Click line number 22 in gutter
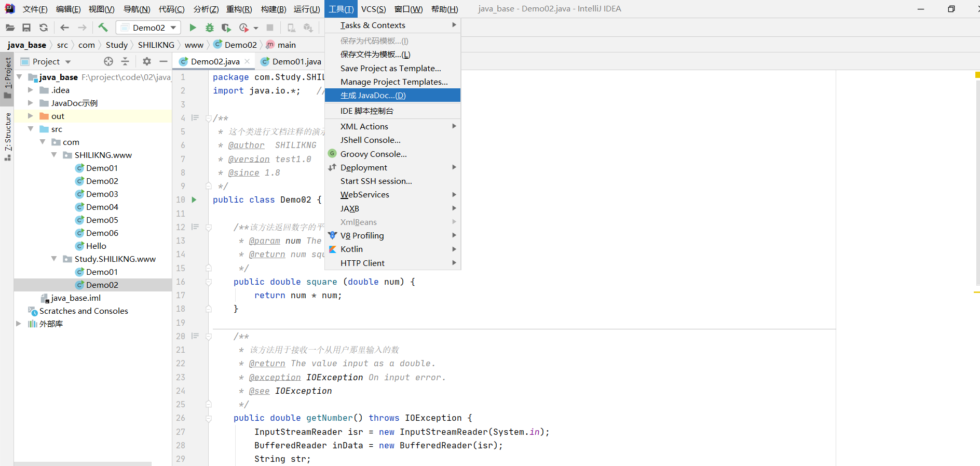This screenshot has width=980, height=466. tap(181, 363)
